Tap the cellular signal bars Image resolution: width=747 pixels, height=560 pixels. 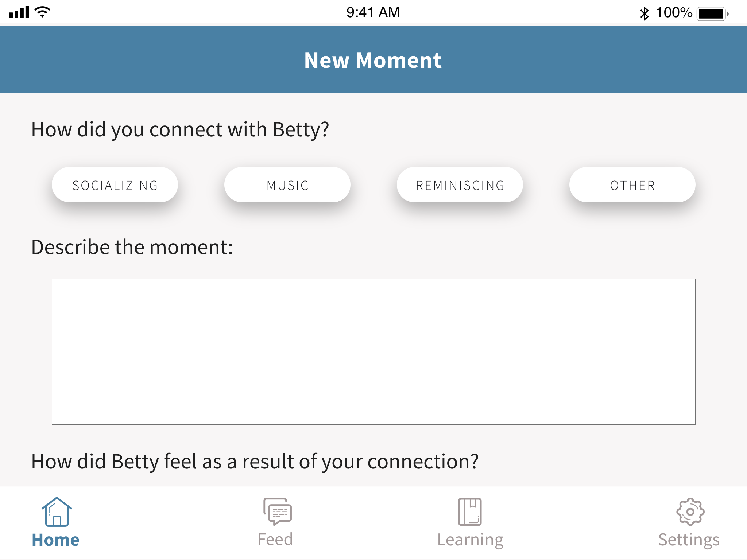coord(19,12)
